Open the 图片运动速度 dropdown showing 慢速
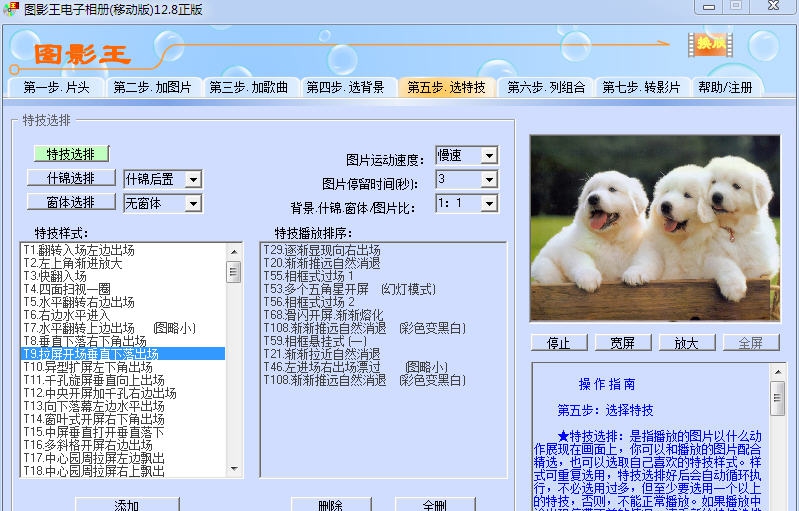Viewport: 799px width, 511px height. [x=489, y=156]
